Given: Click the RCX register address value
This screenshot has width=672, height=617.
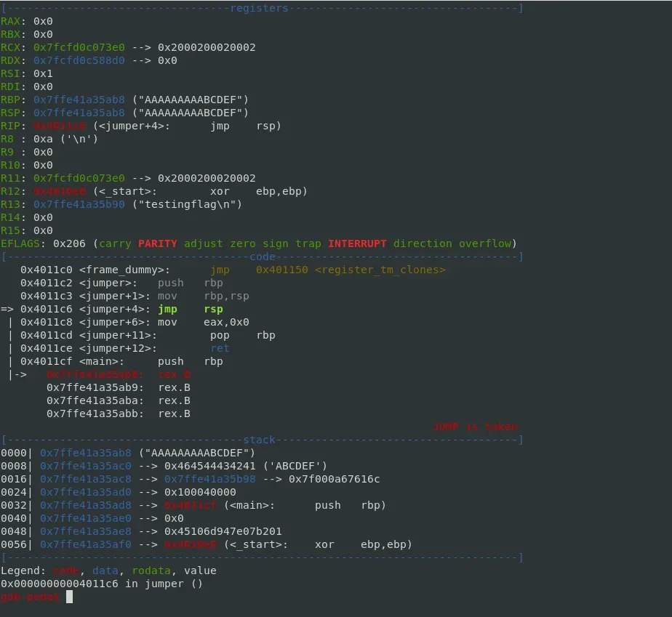Looking at the screenshot, I should point(79,47).
